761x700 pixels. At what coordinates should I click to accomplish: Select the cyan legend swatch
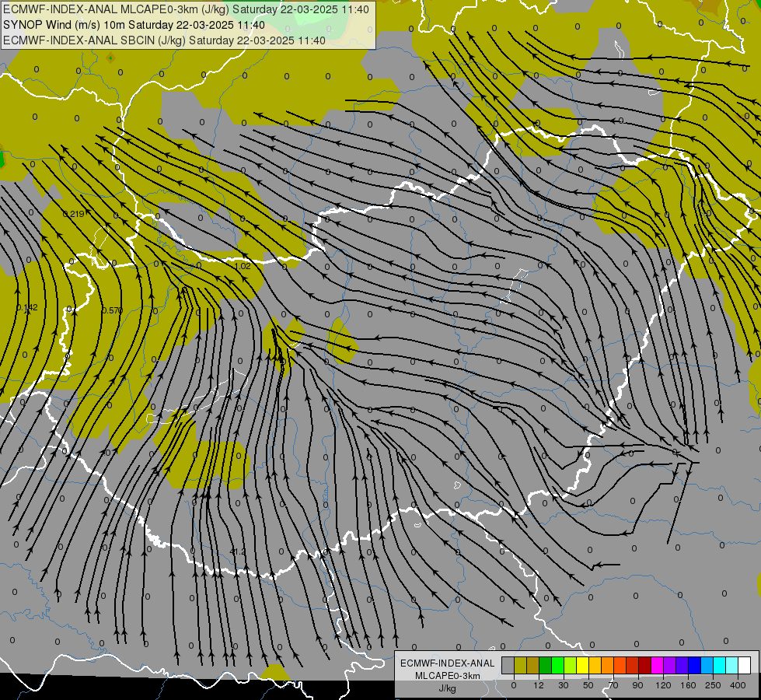719,666
